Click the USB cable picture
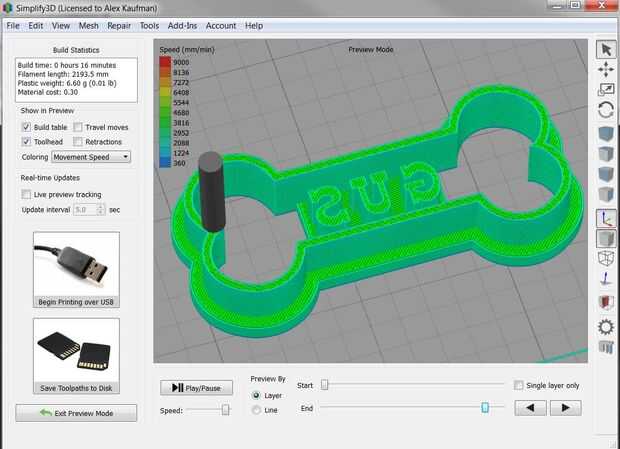The image size is (620, 449). pyautogui.click(x=76, y=264)
